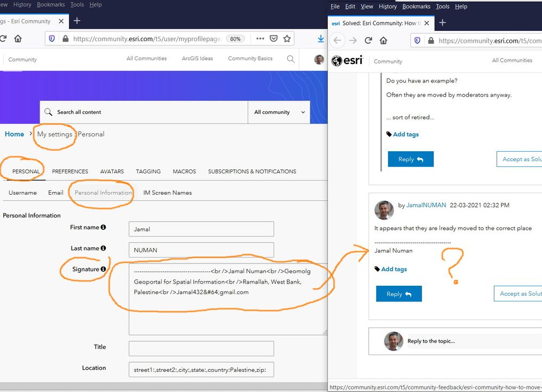
Task: Select the Personal Information sub-tab
Action: coord(103,192)
